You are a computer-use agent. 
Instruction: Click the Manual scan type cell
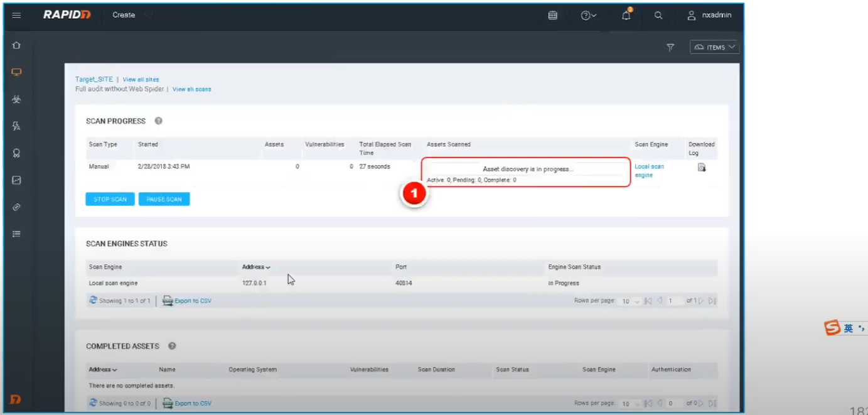pyautogui.click(x=99, y=167)
